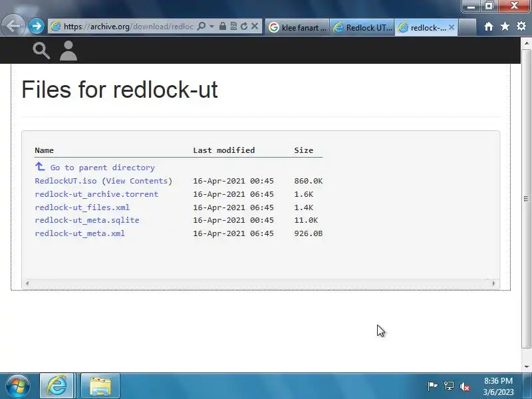
Task: Go to the browser Home icon
Action: (x=489, y=27)
